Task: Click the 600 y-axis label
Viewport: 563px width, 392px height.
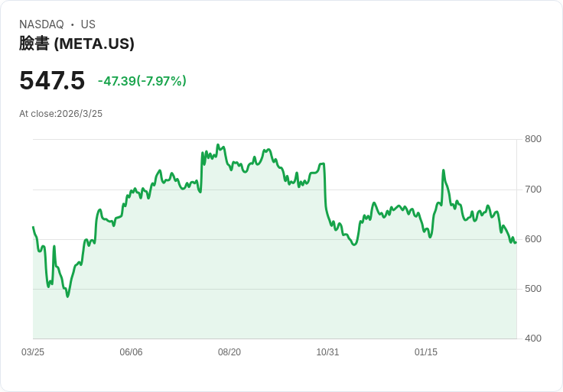Action: pos(532,239)
